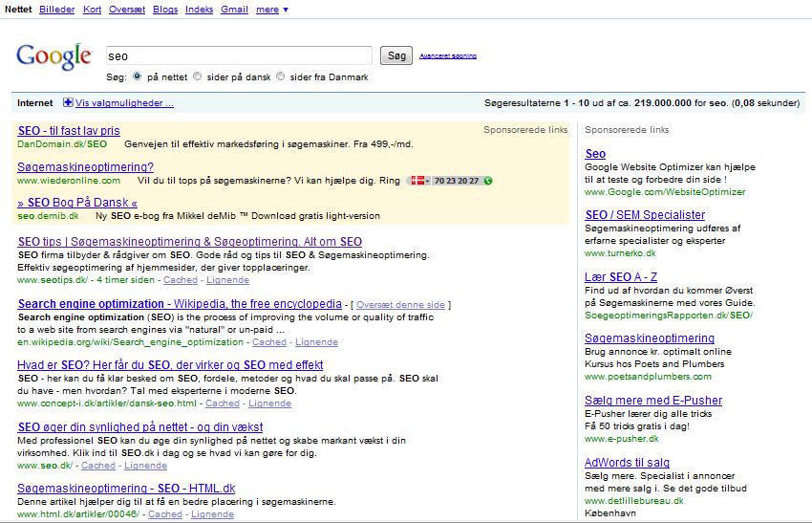Click the www.detlillebureau.dk URL text
This screenshot has width=812, height=523.
pyautogui.click(x=634, y=501)
